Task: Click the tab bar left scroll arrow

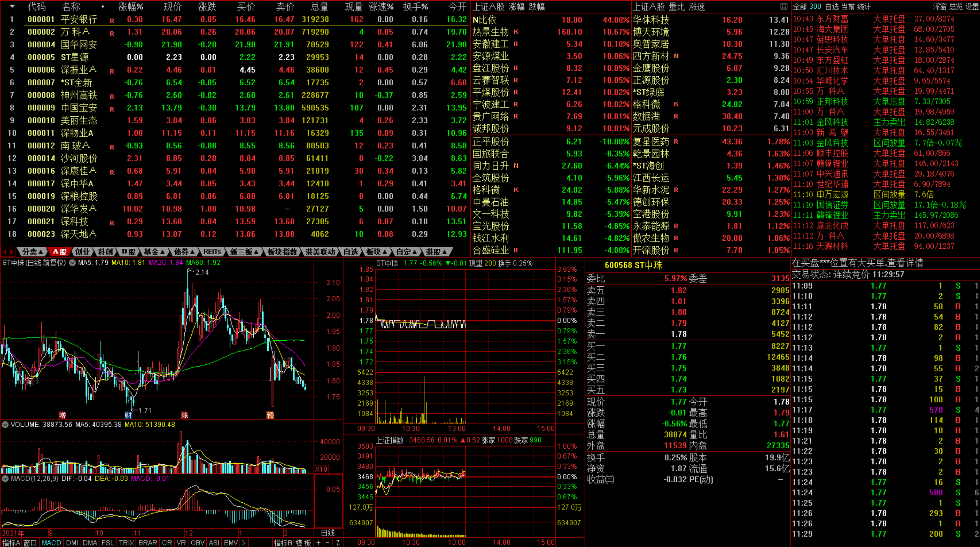Action: 5,252
